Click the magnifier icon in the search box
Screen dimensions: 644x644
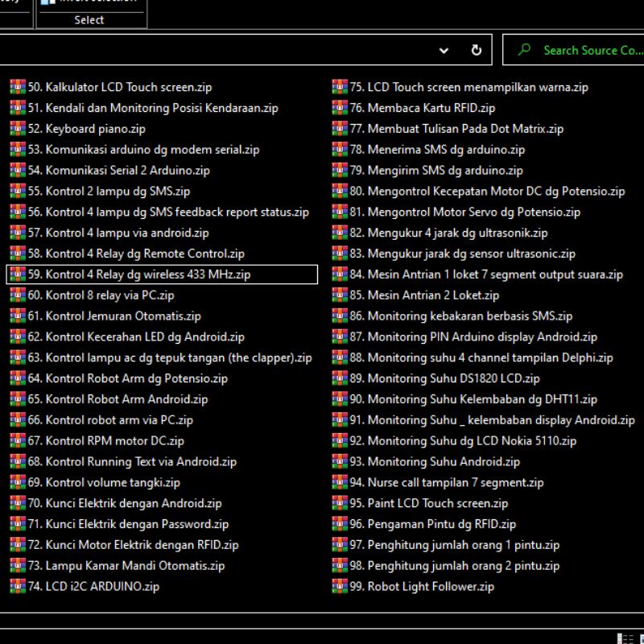tap(525, 50)
